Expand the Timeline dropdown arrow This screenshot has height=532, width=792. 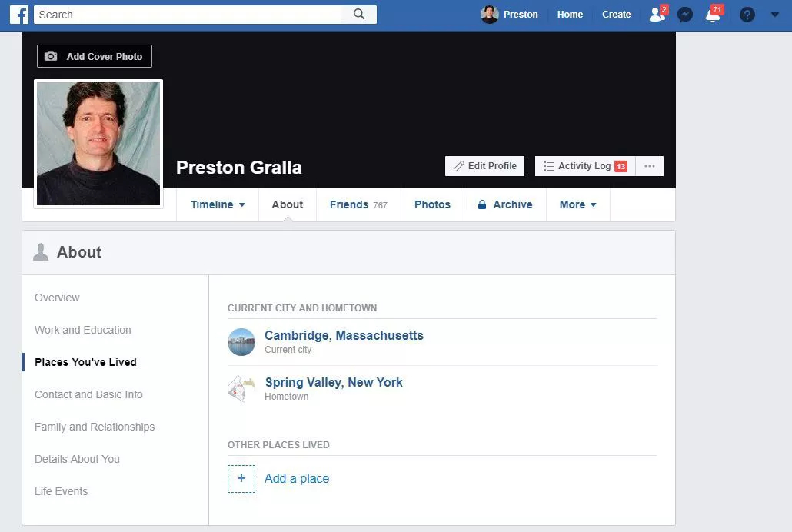point(240,204)
